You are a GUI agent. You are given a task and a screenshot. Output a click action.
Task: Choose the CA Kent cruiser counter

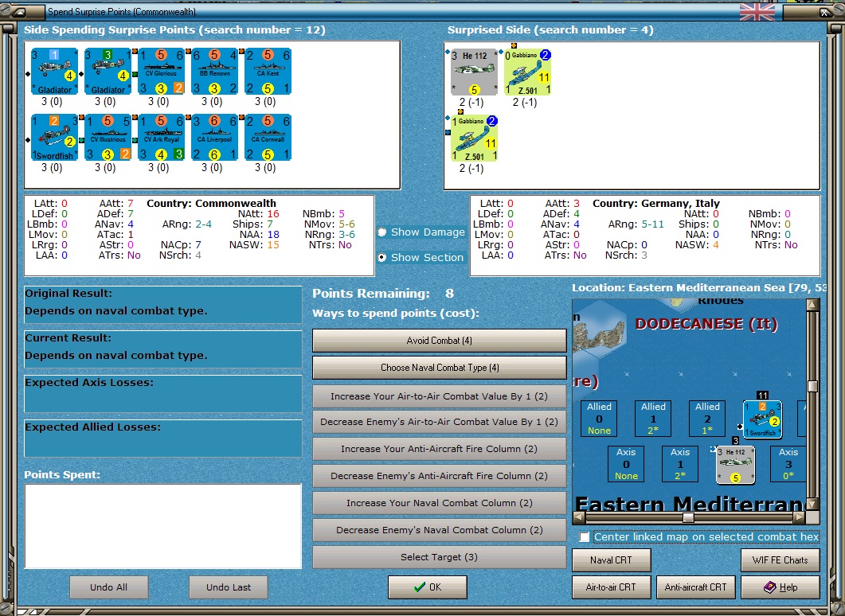pyautogui.click(x=268, y=72)
